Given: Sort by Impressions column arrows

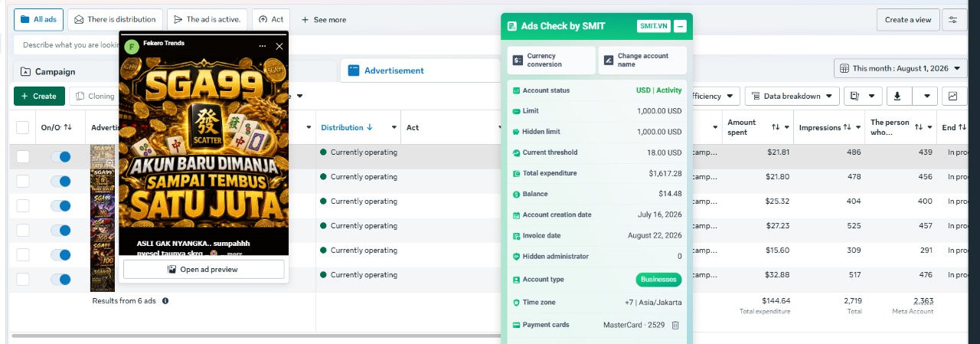Looking at the screenshot, I should [847, 127].
